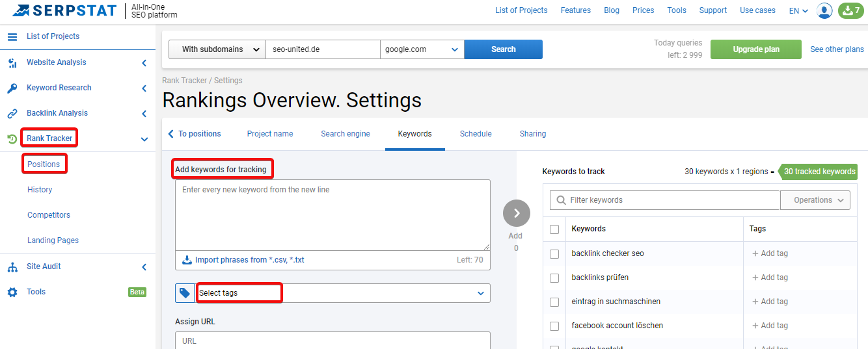Open the Operations dropdown
The image size is (868, 349).
pos(815,200)
